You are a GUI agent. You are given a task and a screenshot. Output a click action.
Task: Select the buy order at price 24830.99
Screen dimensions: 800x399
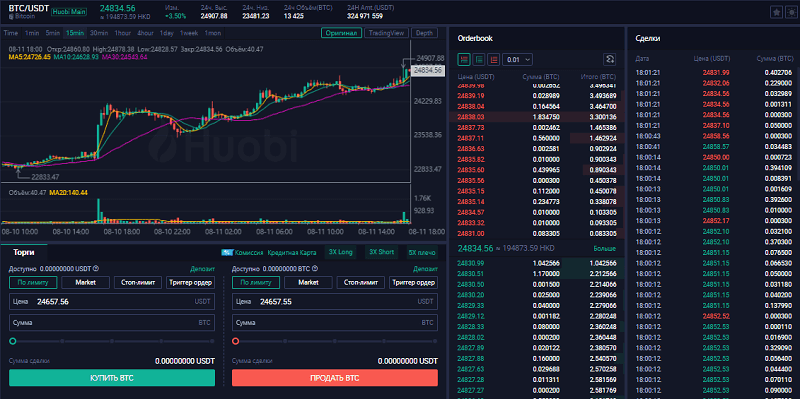click(x=537, y=263)
